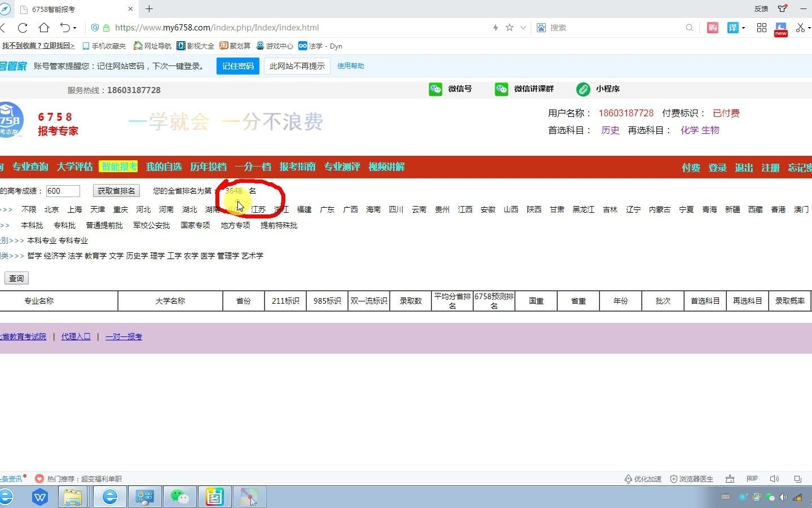Select the 北京 province filter
Image resolution: width=812 pixels, height=508 pixels.
(x=51, y=209)
